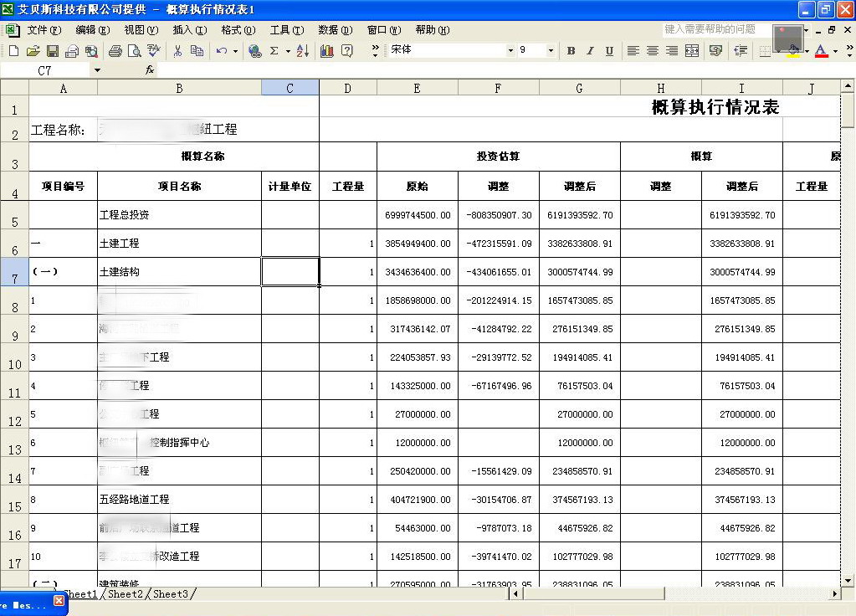This screenshot has width=856, height=616.
Task: Click the Select All corner button
Action: point(14,87)
